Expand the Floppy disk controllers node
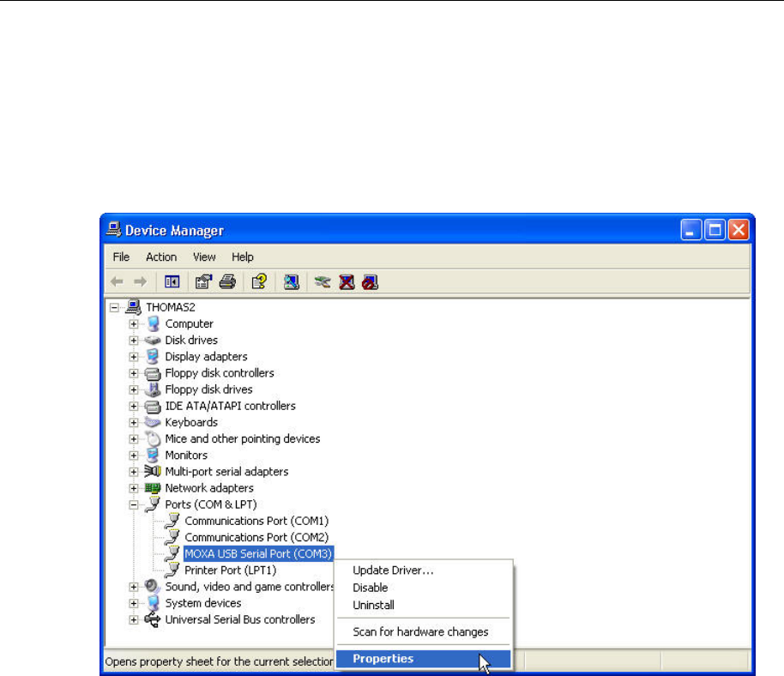Image resolution: width=784 pixels, height=676 pixels. tap(134, 373)
